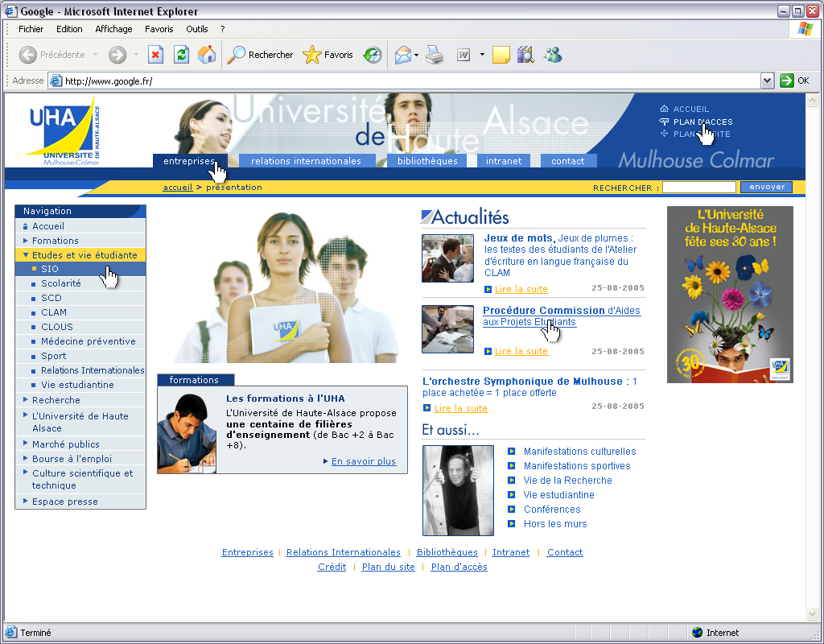Open the Mail envelope icon
The height and width of the screenshot is (644, 824).
(x=402, y=55)
